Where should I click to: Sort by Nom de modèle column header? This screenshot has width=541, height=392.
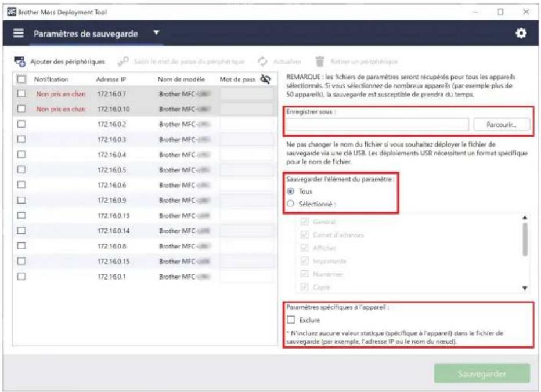(x=181, y=79)
